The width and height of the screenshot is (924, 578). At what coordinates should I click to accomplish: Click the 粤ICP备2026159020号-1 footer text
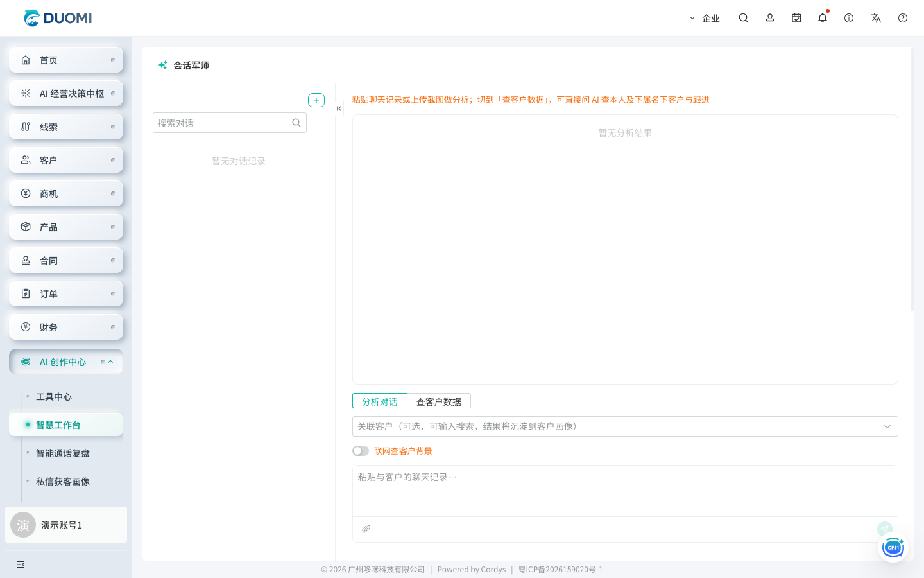point(561,570)
